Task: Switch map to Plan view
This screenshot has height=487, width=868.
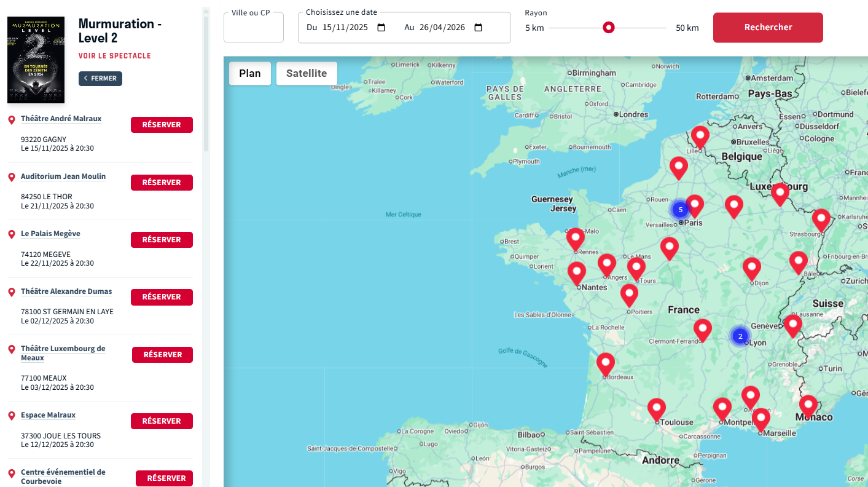Action: click(250, 73)
